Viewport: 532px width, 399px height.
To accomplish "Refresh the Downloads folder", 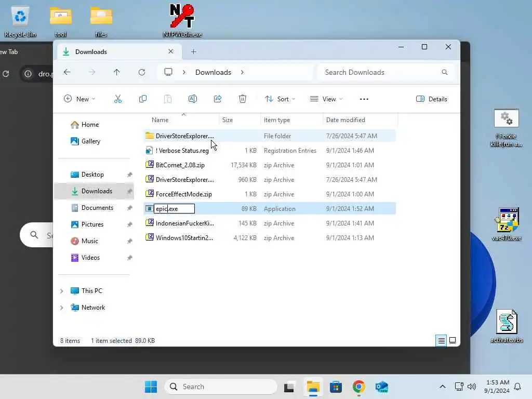I will tap(142, 72).
